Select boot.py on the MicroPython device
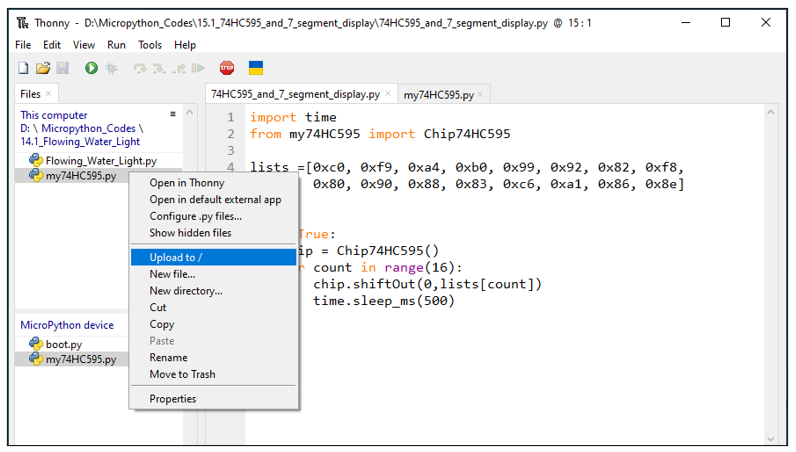The width and height of the screenshot is (796, 452). pos(63,344)
